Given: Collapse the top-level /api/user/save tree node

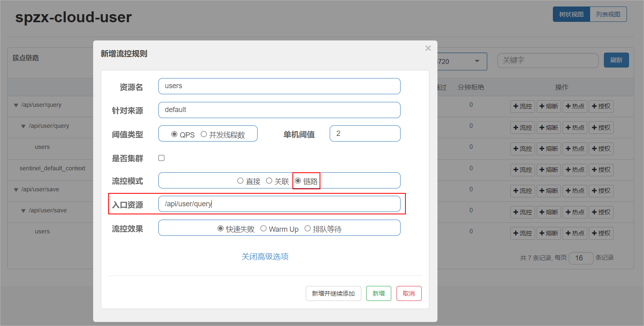Looking at the screenshot, I should click(16, 190).
